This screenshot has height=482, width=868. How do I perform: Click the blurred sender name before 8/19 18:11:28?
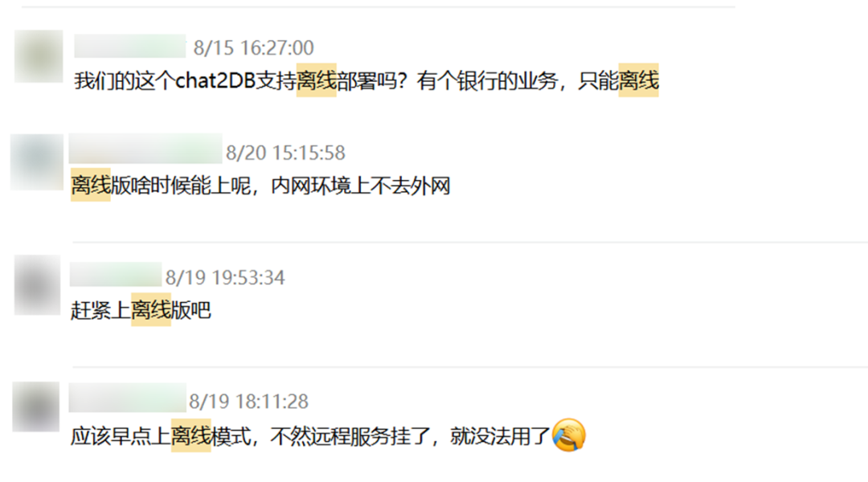coord(127,398)
